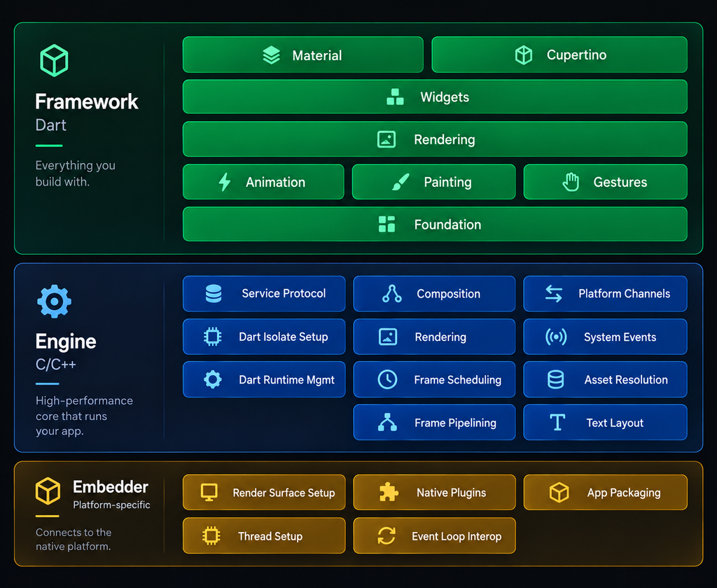Click the large cube icon above Framework

[x=54, y=60]
